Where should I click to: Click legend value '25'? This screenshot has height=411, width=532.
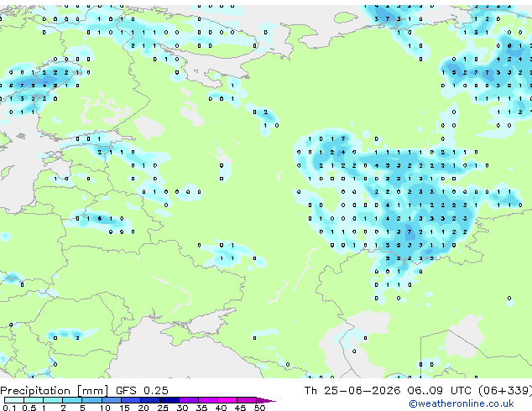[x=163, y=408]
